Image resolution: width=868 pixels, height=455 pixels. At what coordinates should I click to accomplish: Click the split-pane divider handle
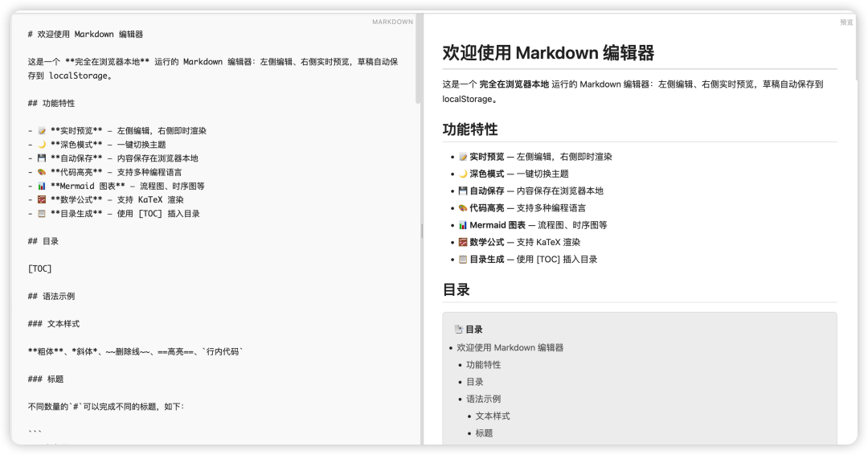422,231
